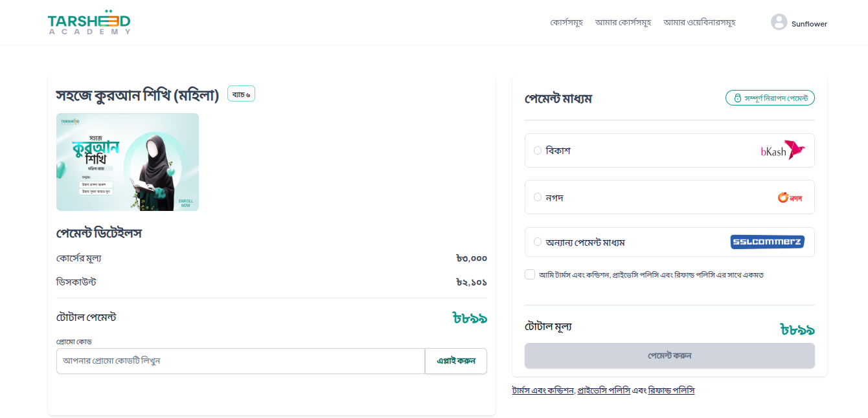Screen dimensions: 868x418
Task: Click the Quran course thumbnail image
Action: click(128, 162)
